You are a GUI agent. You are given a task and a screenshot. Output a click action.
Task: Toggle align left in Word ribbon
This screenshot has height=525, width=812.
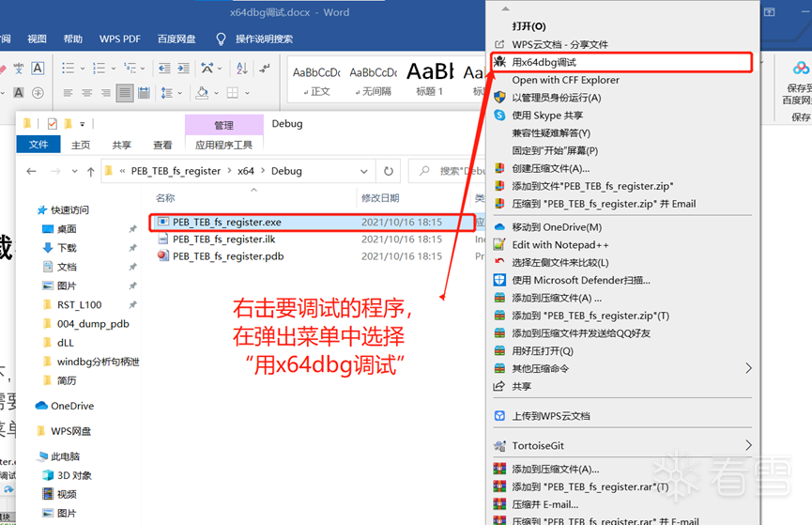coord(68,93)
